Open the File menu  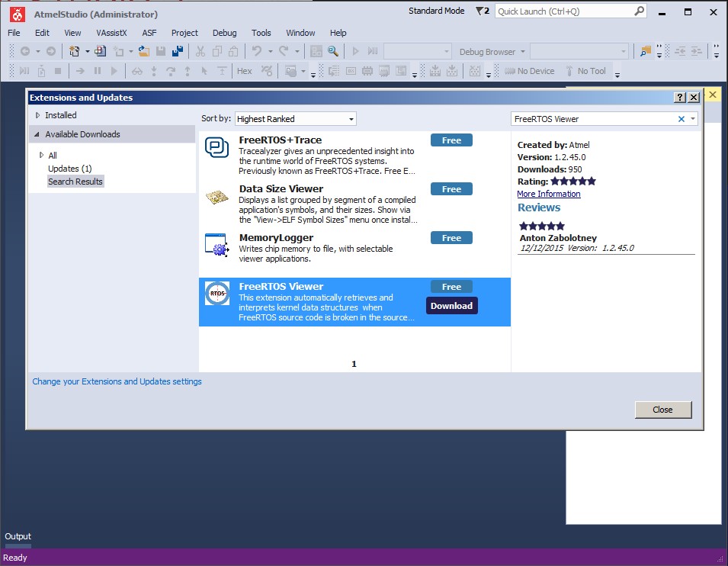point(14,33)
